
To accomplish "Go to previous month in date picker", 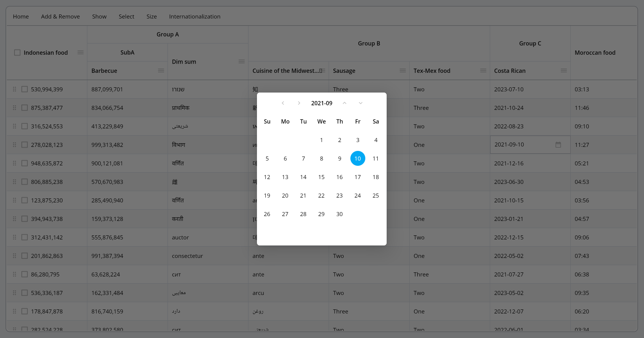I will (283, 103).
